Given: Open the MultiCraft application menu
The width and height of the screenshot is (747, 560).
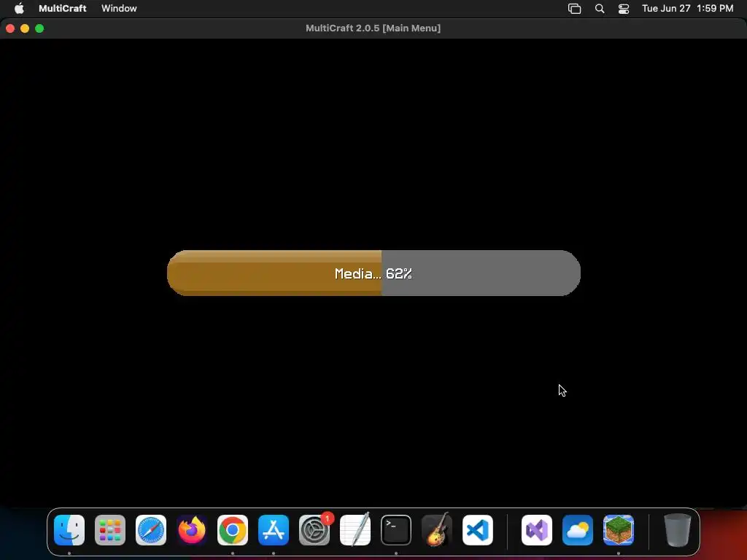Looking at the screenshot, I should point(63,8).
